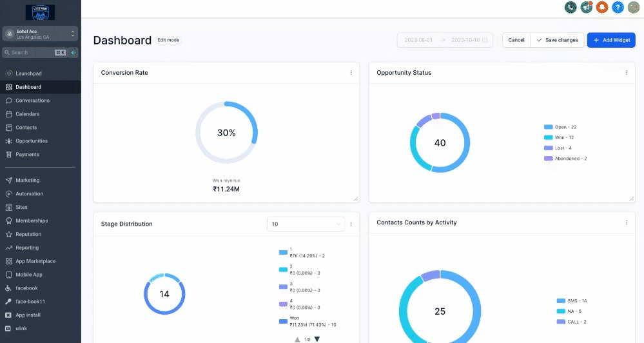Click the quick actions icon beside Search
644x343 pixels.
pos(73,52)
